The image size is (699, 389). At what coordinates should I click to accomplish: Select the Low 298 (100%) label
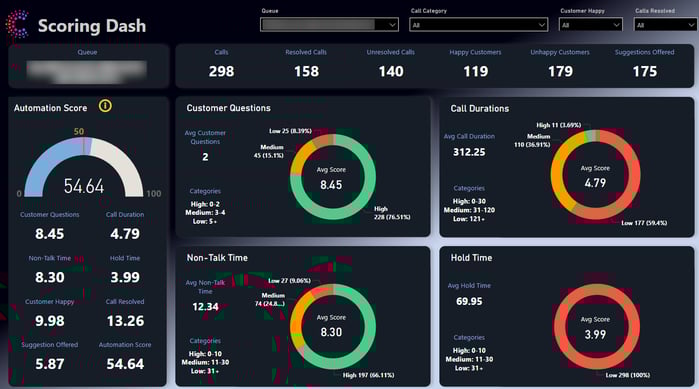[x=628, y=375]
